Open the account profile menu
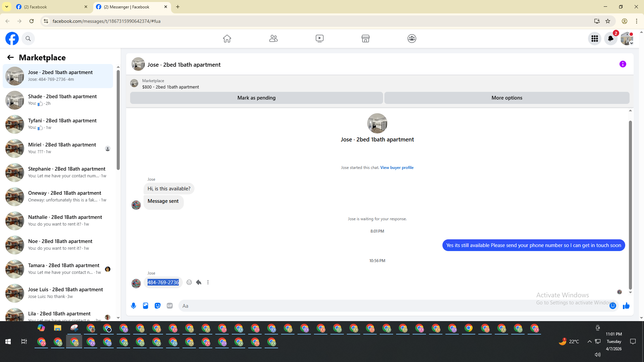 pos(627,39)
